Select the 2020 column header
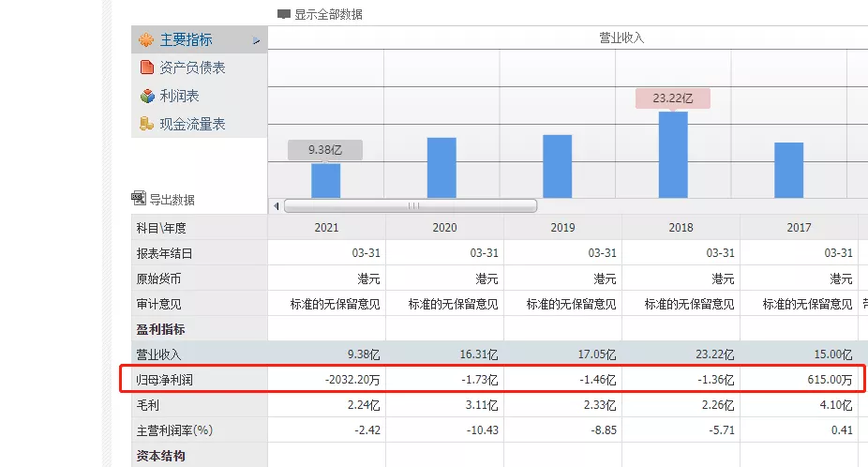868x467 pixels. coord(444,228)
